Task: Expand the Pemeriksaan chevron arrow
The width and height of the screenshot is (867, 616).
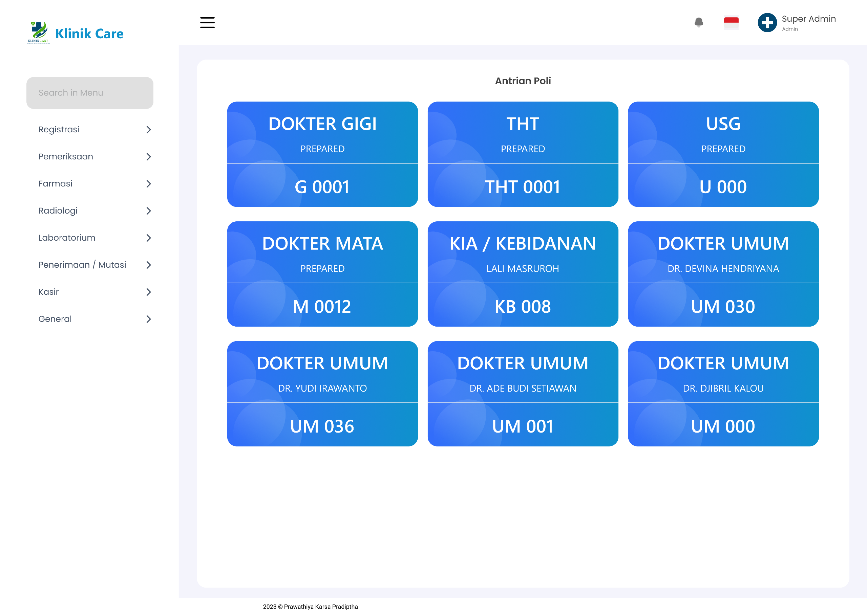Action: [x=148, y=157]
